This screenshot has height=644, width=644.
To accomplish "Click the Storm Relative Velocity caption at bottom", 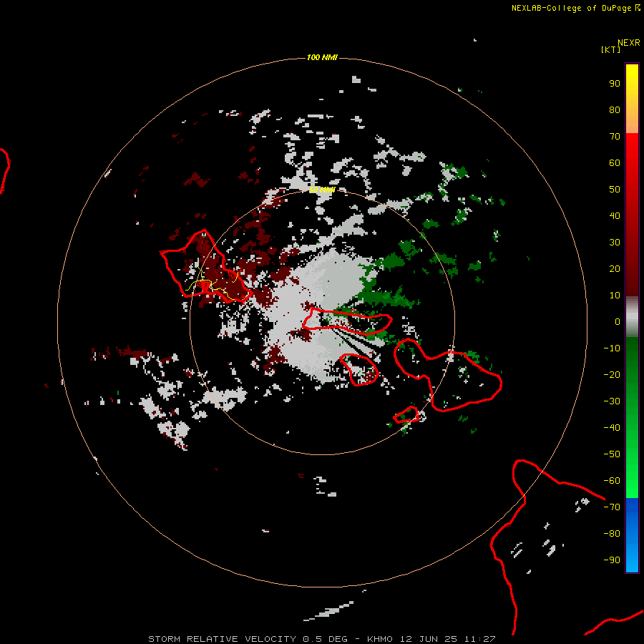I will tap(321, 639).
